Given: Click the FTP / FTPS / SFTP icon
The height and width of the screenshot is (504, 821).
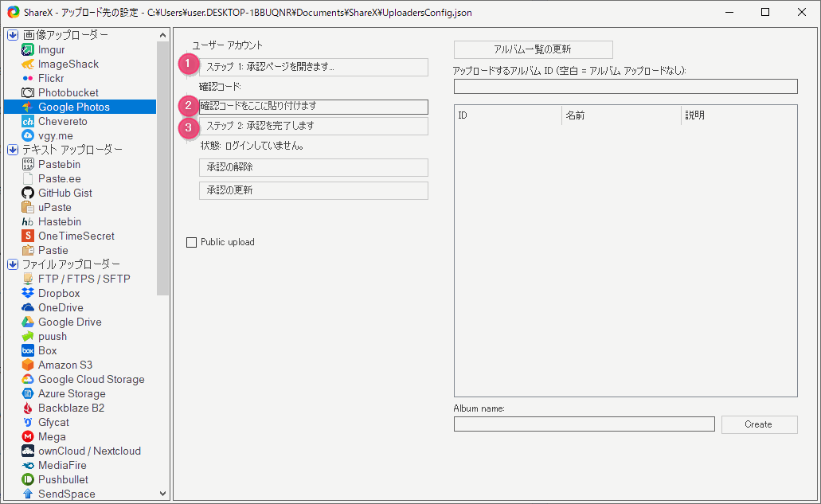Looking at the screenshot, I should (x=28, y=279).
